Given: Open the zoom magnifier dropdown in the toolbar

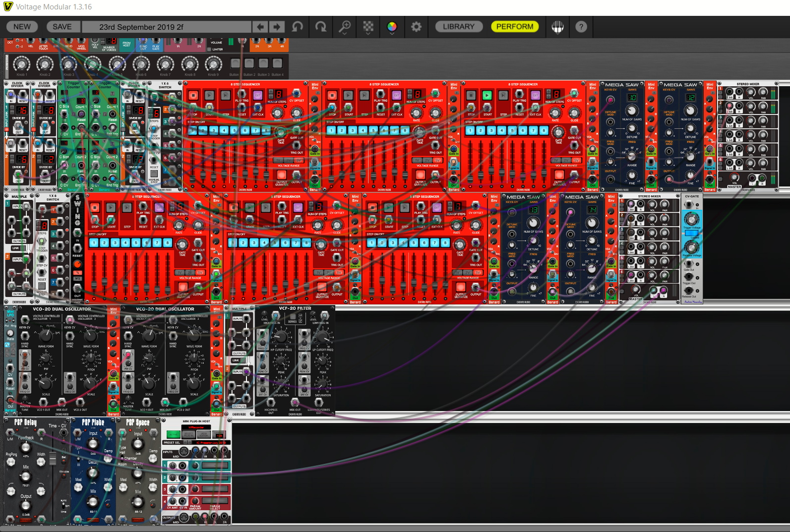Looking at the screenshot, I should 344,27.
